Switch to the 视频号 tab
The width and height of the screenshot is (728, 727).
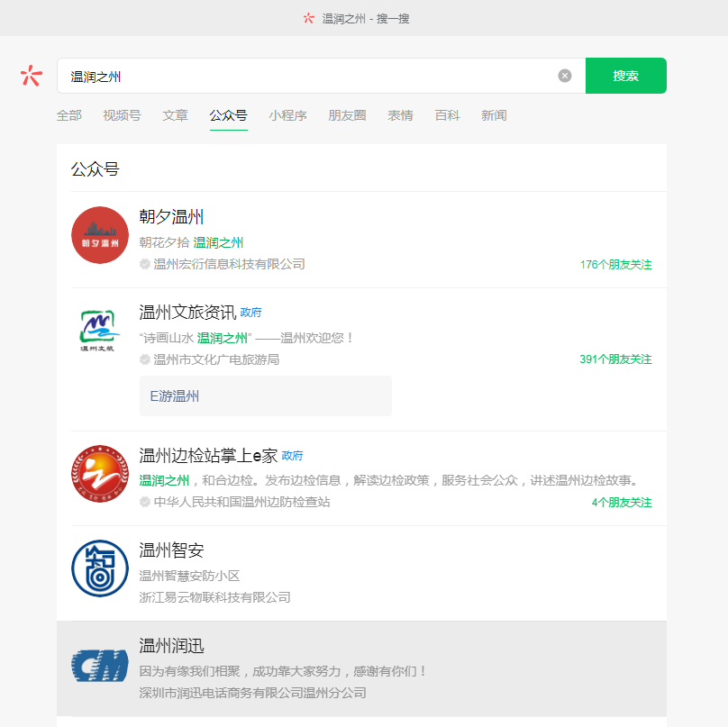[x=123, y=115]
